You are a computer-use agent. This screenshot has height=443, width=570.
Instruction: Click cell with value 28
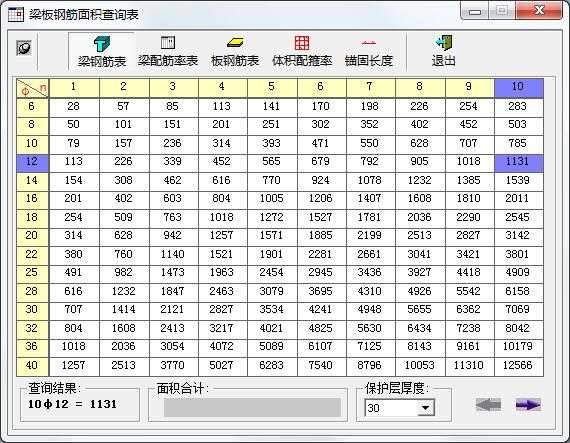(x=74, y=107)
